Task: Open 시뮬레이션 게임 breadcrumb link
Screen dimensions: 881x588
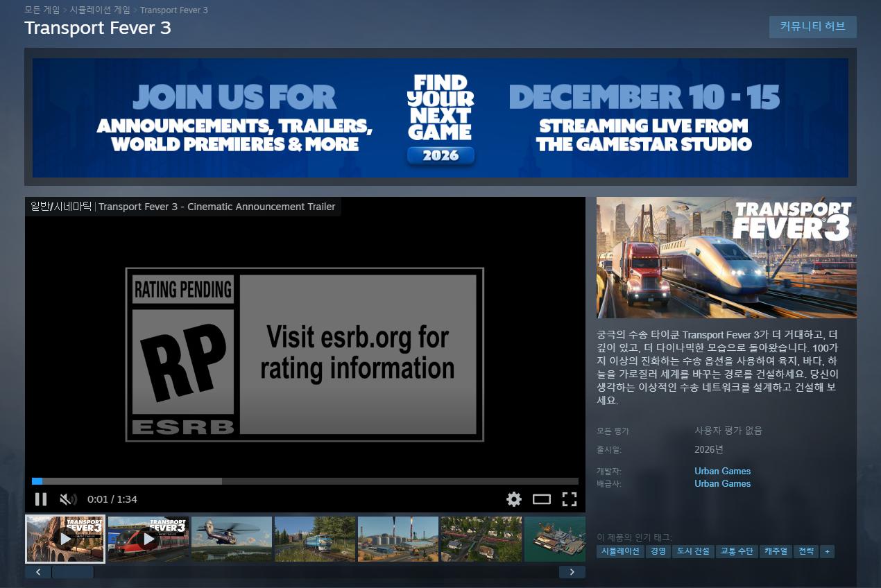Action: (99, 10)
